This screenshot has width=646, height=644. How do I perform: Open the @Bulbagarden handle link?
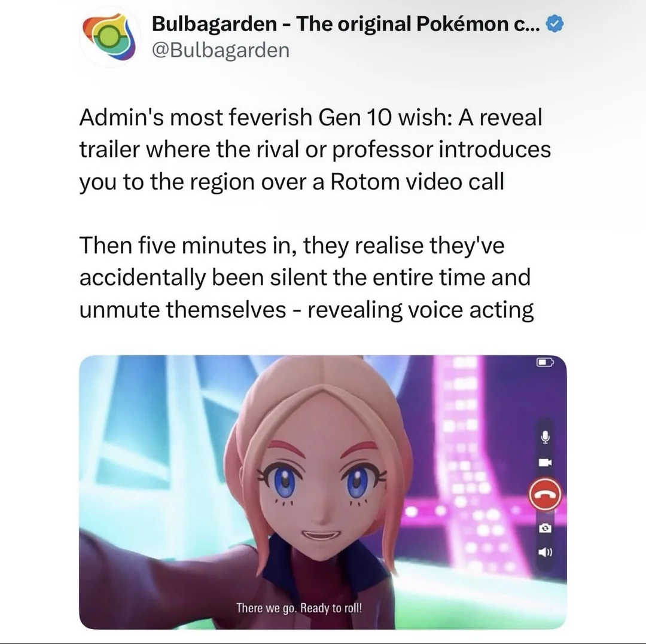click(x=221, y=51)
